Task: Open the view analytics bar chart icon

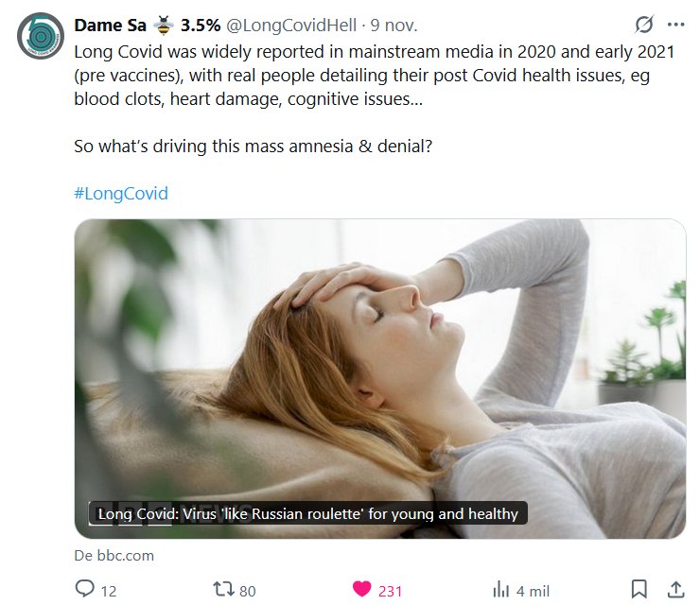Action: pyautogui.click(x=501, y=590)
